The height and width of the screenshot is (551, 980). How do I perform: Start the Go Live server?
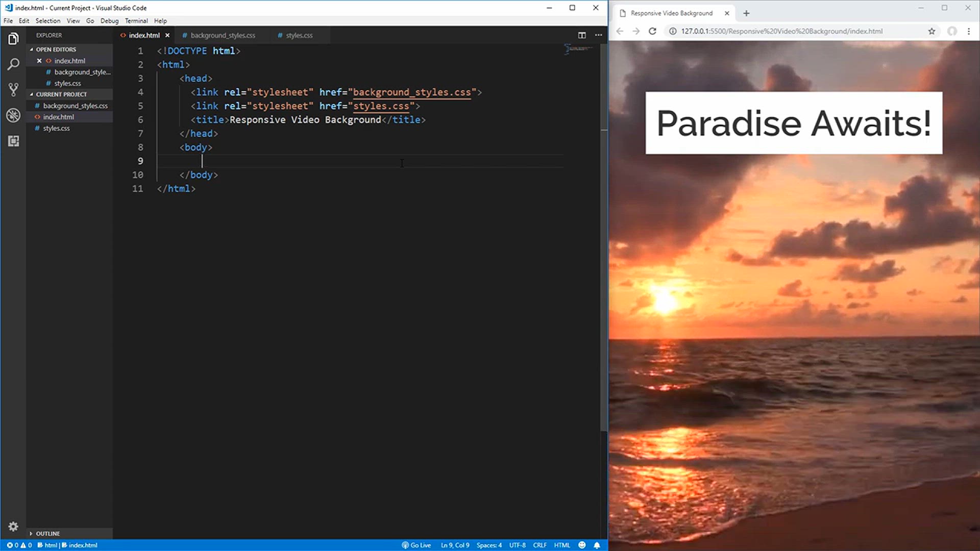416,545
